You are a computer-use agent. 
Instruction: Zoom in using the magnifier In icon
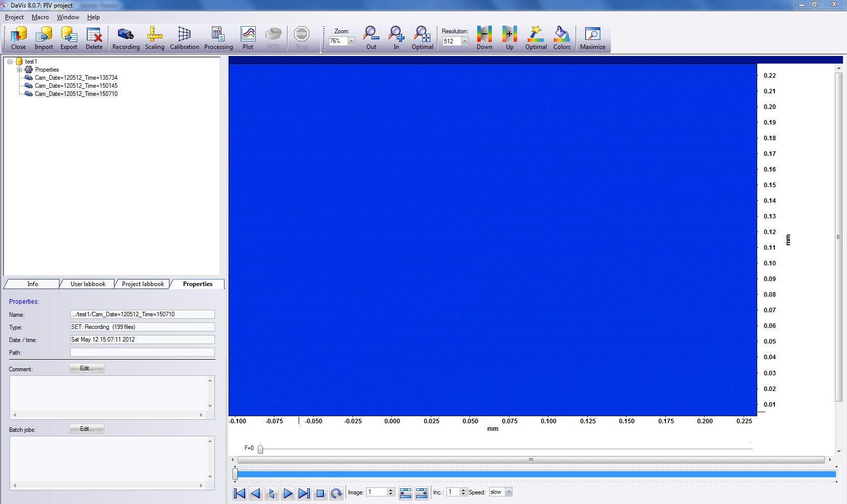[x=396, y=38]
